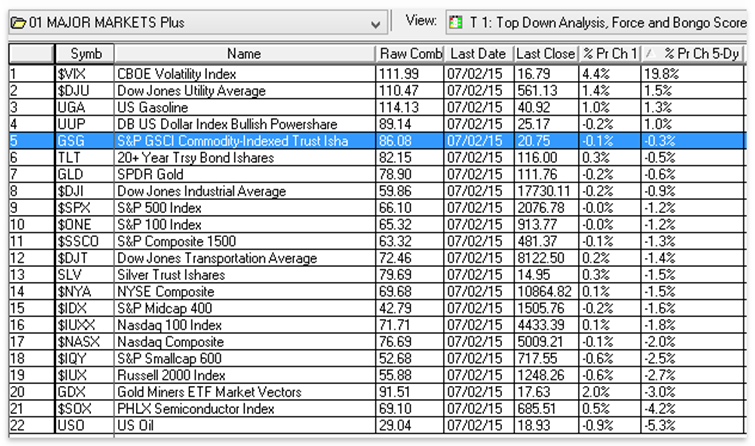The width and height of the screenshot is (755, 446).
Task: Click the Silver Trust Ishares name
Action: click(x=171, y=275)
